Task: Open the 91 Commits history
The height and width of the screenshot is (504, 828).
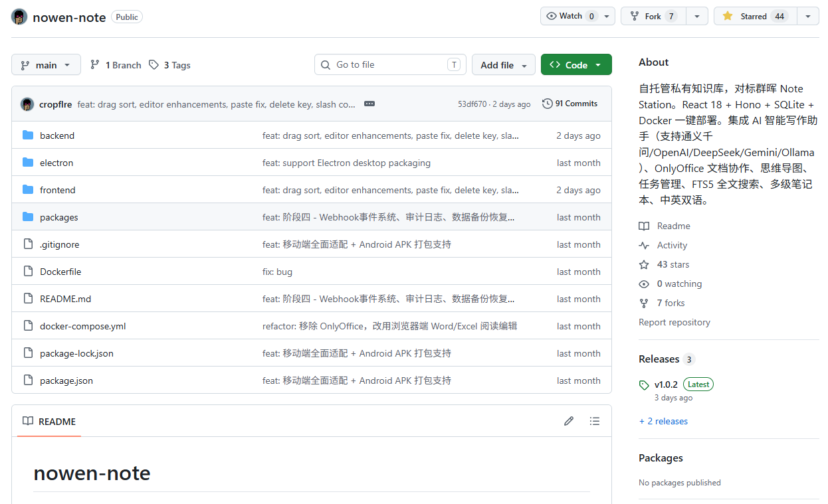Action: pyautogui.click(x=570, y=104)
